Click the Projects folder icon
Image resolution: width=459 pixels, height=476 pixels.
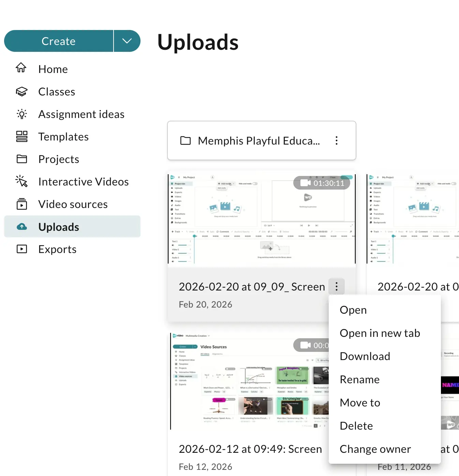22,159
